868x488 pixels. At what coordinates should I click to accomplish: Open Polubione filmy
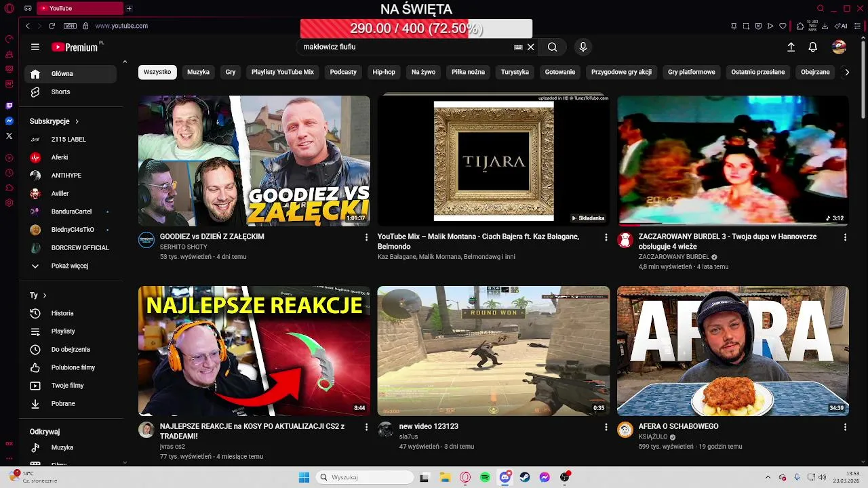pyautogui.click(x=71, y=367)
